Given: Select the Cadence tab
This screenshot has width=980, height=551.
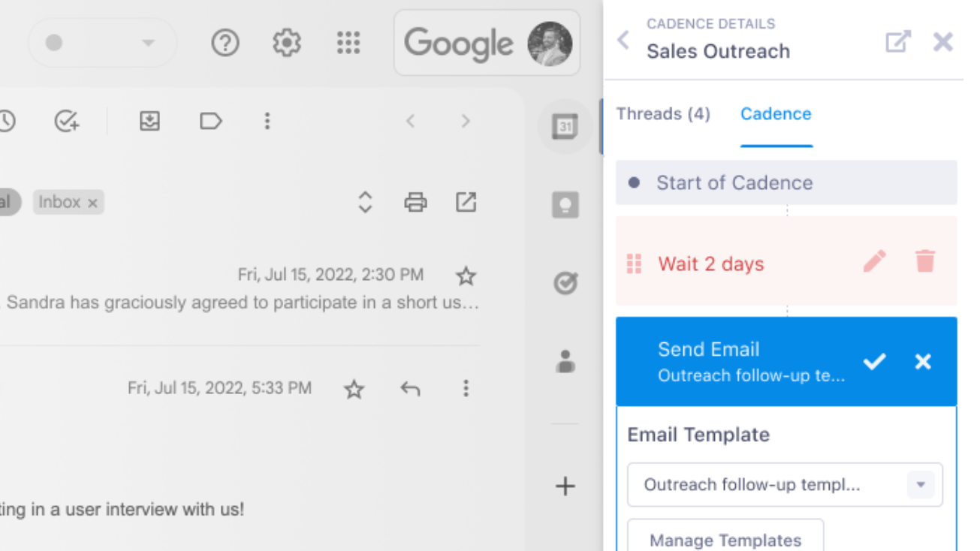Looking at the screenshot, I should [x=776, y=113].
